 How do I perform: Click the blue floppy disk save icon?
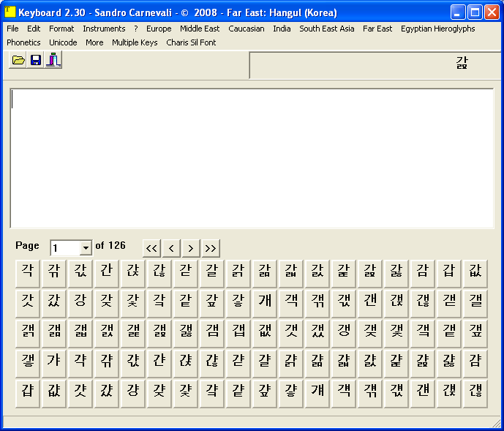click(35, 60)
